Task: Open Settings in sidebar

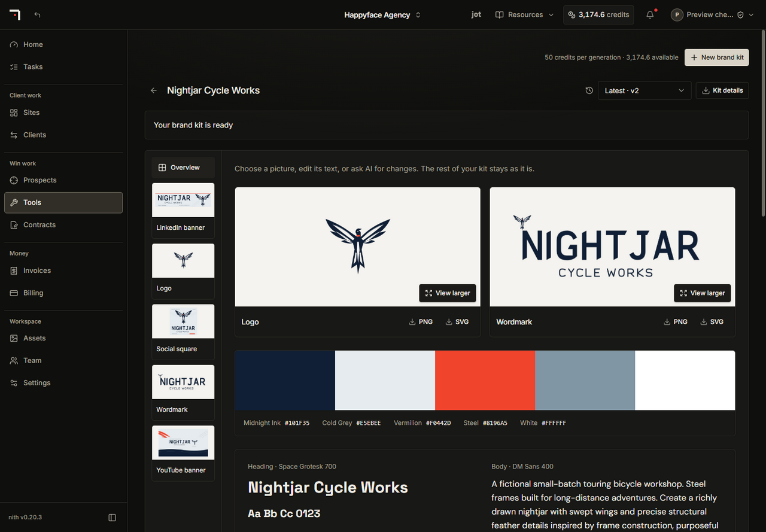Action: point(63,383)
